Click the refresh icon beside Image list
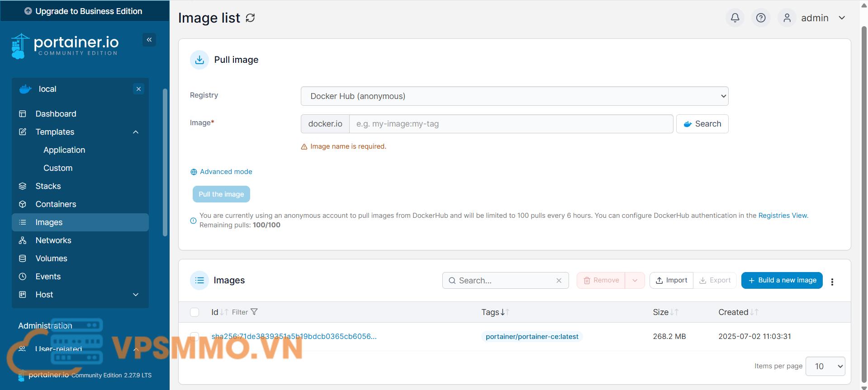This screenshot has width=868, height=390. pos(250,18)
